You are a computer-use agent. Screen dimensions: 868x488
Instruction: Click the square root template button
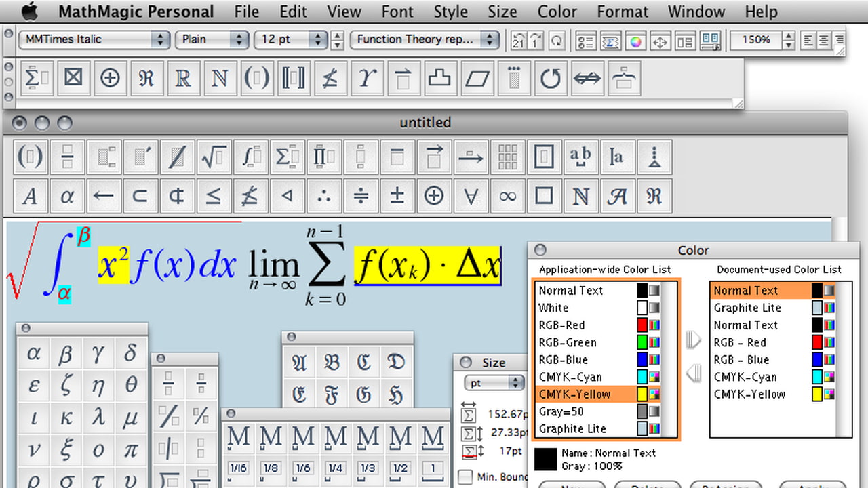point(213,157)
